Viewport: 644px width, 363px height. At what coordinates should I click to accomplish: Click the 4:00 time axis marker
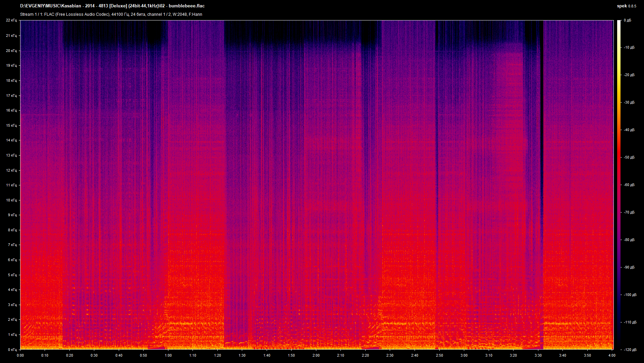(612, 355)
